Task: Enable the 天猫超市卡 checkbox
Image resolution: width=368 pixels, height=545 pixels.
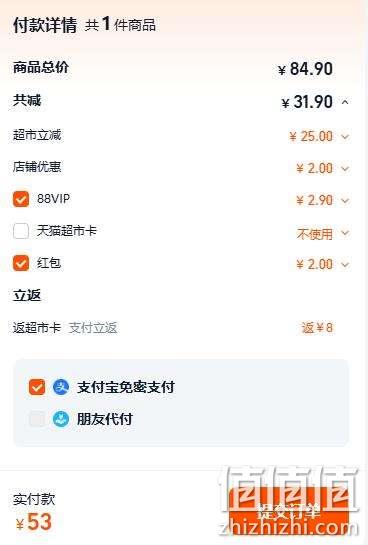Action: tap(21, 231)
